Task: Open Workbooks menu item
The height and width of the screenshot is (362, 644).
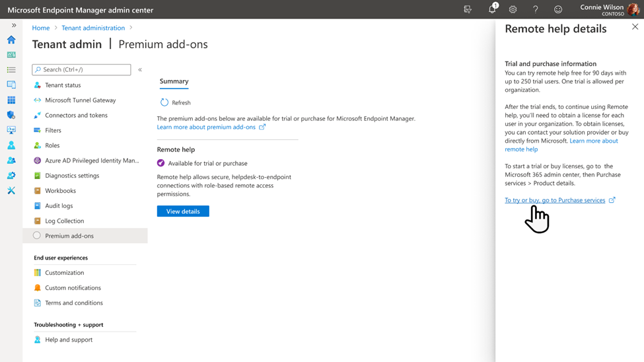Action: tap(60, 191)
